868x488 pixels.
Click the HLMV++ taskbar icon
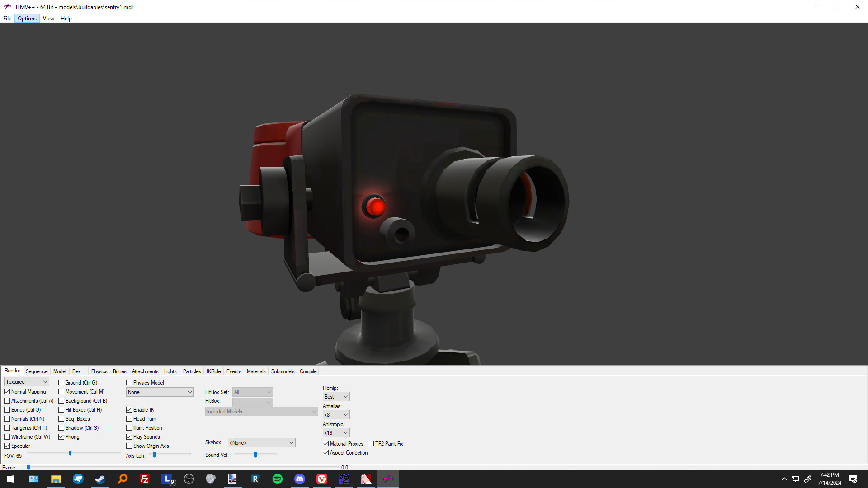[x=388, y=479]
